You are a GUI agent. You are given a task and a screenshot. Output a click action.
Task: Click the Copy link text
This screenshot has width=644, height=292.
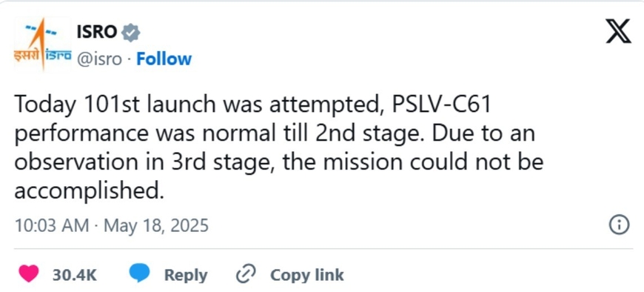point(306,274)
